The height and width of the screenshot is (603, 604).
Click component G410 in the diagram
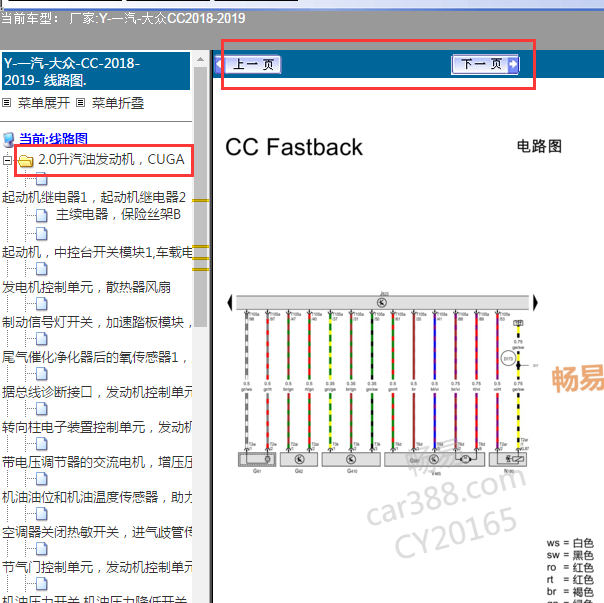351,459
